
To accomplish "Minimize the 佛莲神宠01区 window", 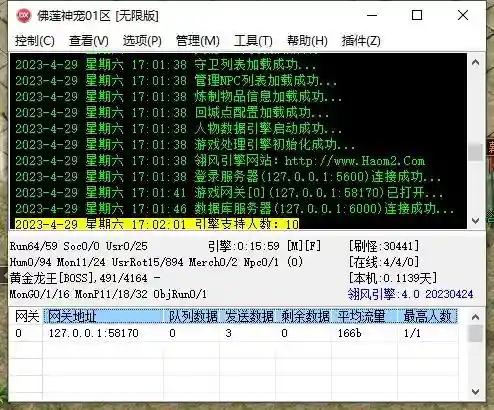I will click(372, 15).
